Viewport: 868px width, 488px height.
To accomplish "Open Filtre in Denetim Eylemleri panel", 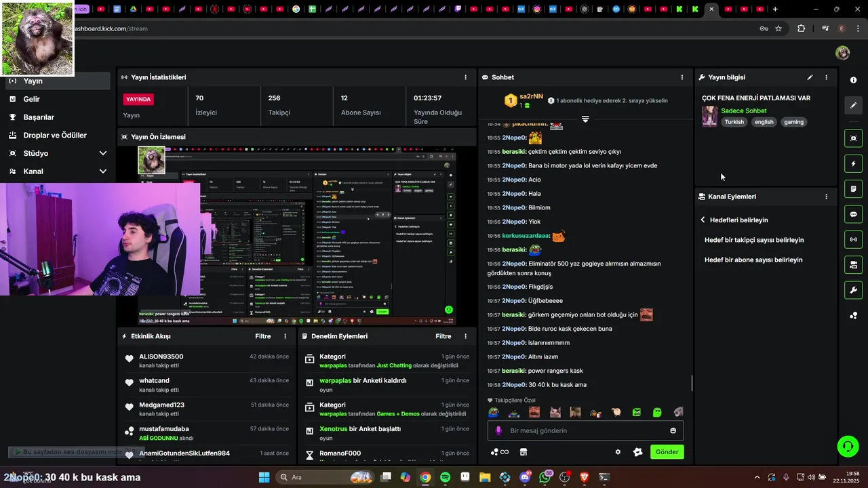I will click(x=443, y=336).
